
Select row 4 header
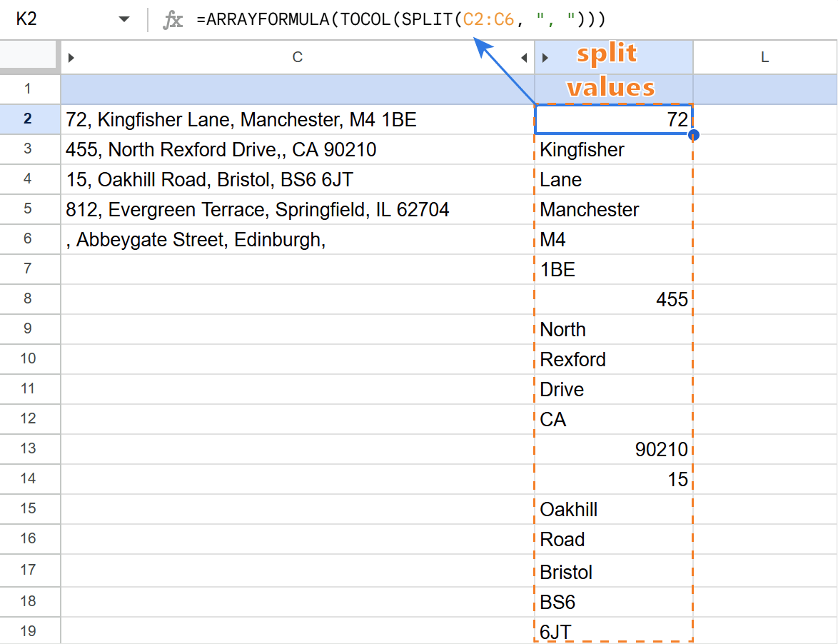pyautogui.click(x=28, y=178)
